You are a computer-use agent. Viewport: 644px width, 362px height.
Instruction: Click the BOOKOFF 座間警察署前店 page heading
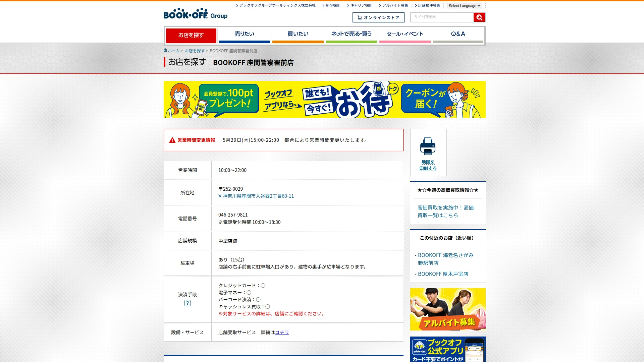point(253,63)
